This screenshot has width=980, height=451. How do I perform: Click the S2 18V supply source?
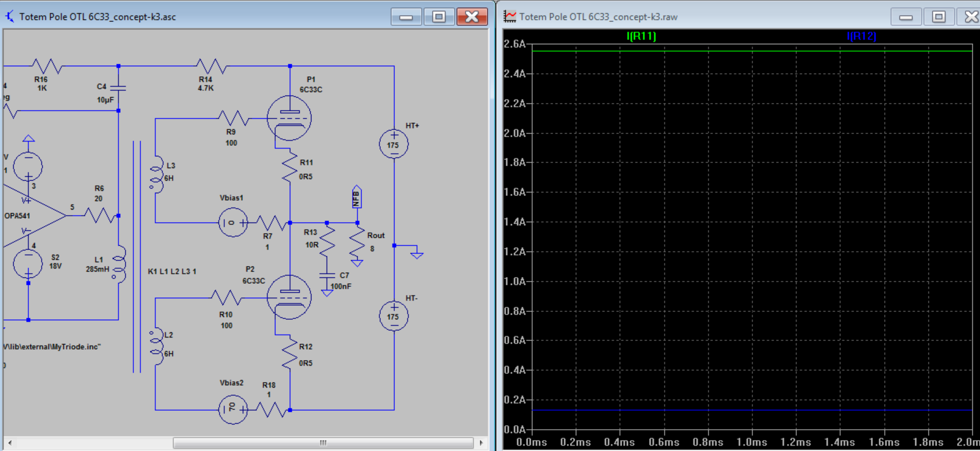click(28, 263)
